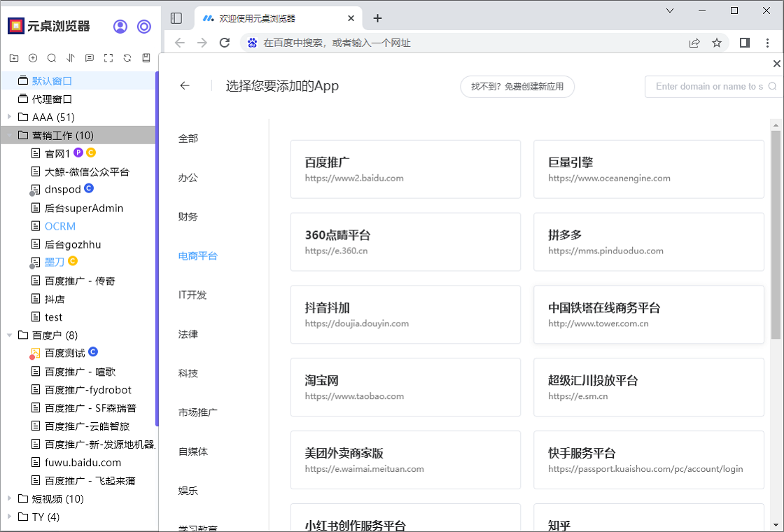The image size is (784, 532).
Task: Click the dashed-frame fullscreen icon
Action: click(108, 58)
